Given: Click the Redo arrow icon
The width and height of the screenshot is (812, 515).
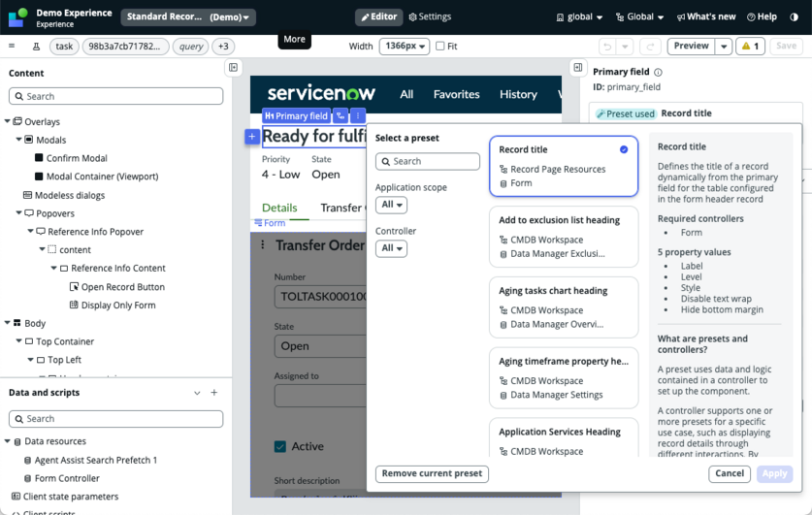Looking at the screenshot, I should click(x=650, y=47).
